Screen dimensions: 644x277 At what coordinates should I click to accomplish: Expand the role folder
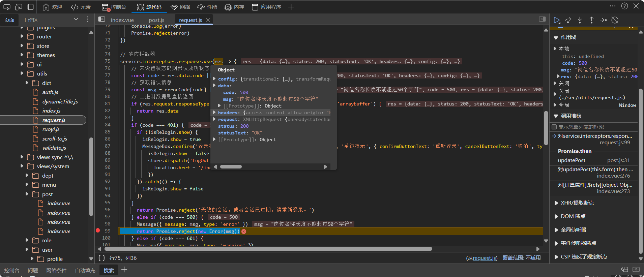pos(27,240)
